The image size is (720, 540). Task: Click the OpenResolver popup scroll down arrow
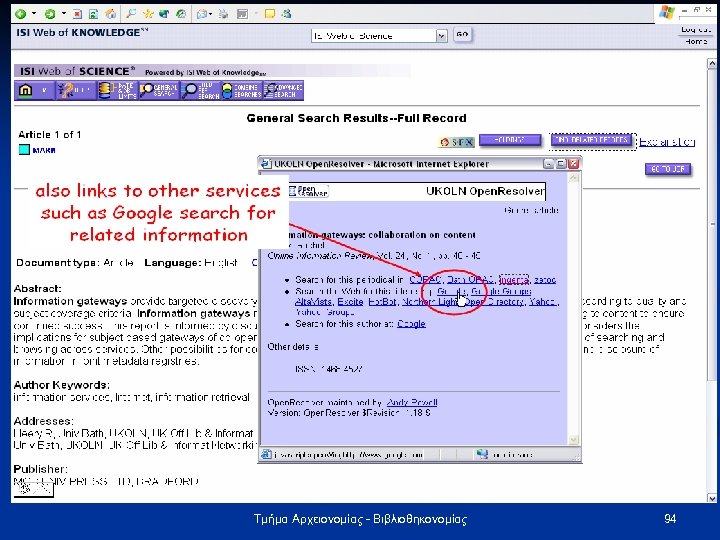pos(574,440)
